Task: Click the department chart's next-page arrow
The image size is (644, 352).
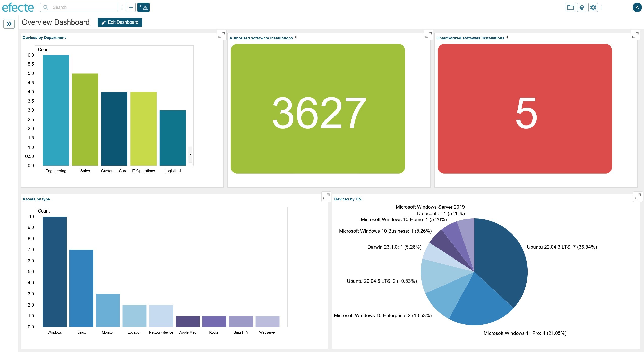Action: tap(190, 154)
